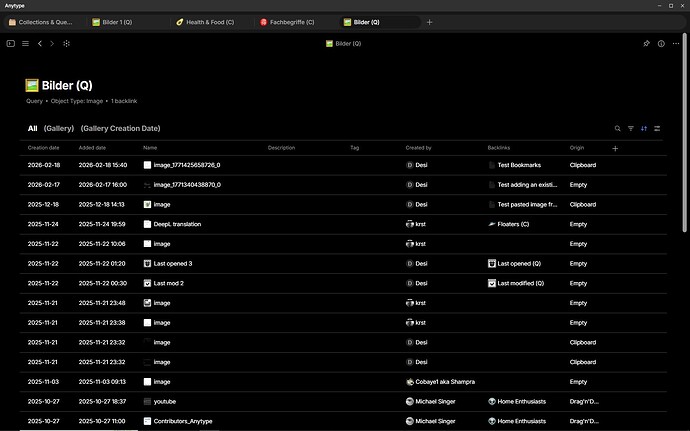Open the info icon in header
The width and height of the screenshot is (690, 431).
click(661, 44)
